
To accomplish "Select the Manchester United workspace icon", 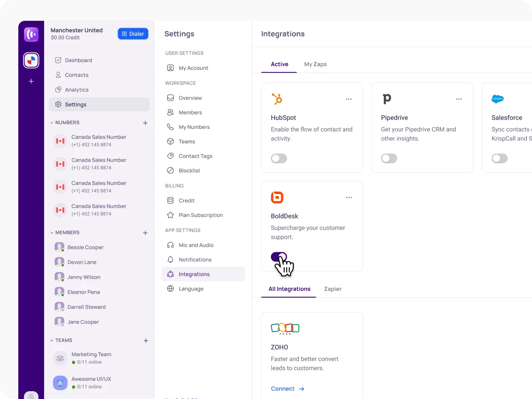I will (31, 60).
